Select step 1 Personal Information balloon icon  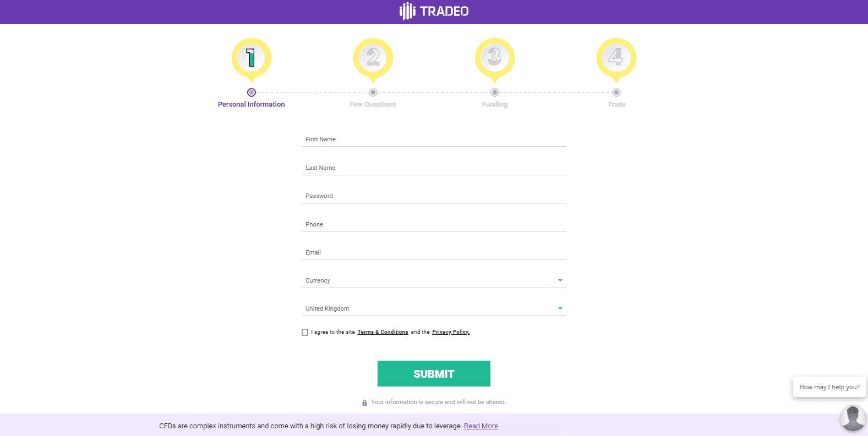tap(251, 57)
